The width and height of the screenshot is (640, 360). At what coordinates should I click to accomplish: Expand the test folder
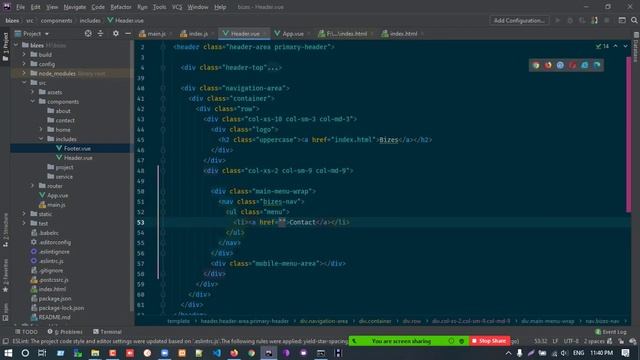[x=24, y=223]
